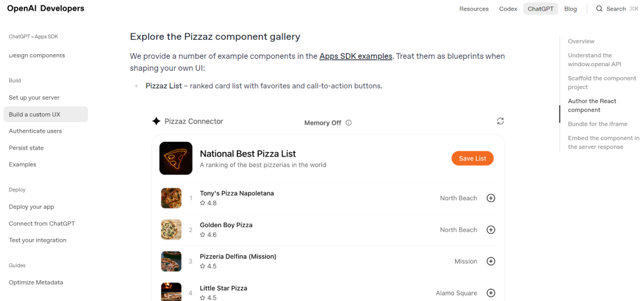
Task: Click the refresh icon in Pizzaz Connector
Action: [x=500, y=121]
